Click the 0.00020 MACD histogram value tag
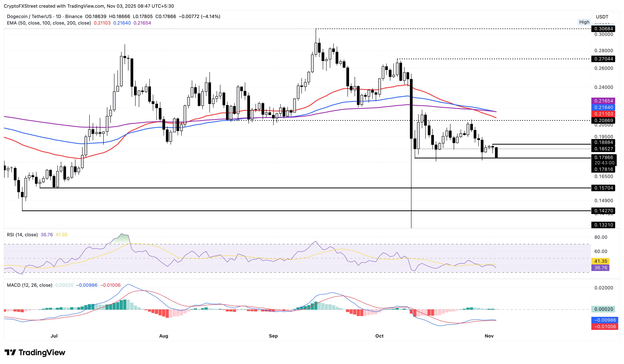The height and width of the screenshot is (364, 624). tap(603, 309)
